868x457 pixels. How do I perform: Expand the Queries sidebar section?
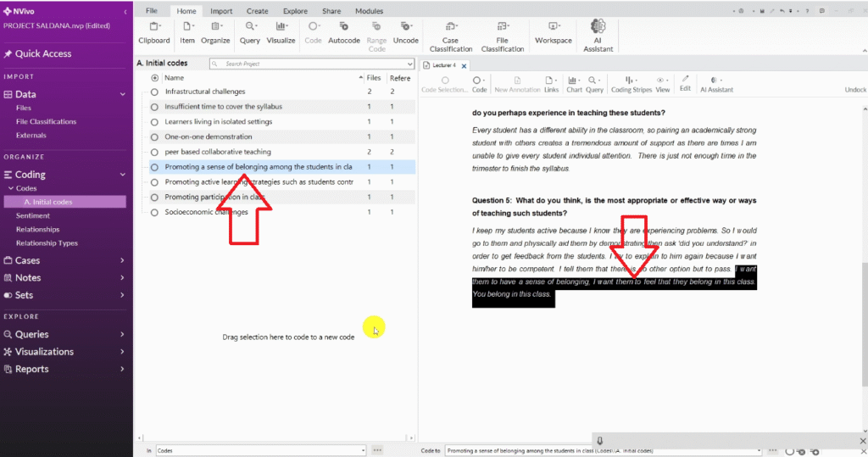point(123,334)
